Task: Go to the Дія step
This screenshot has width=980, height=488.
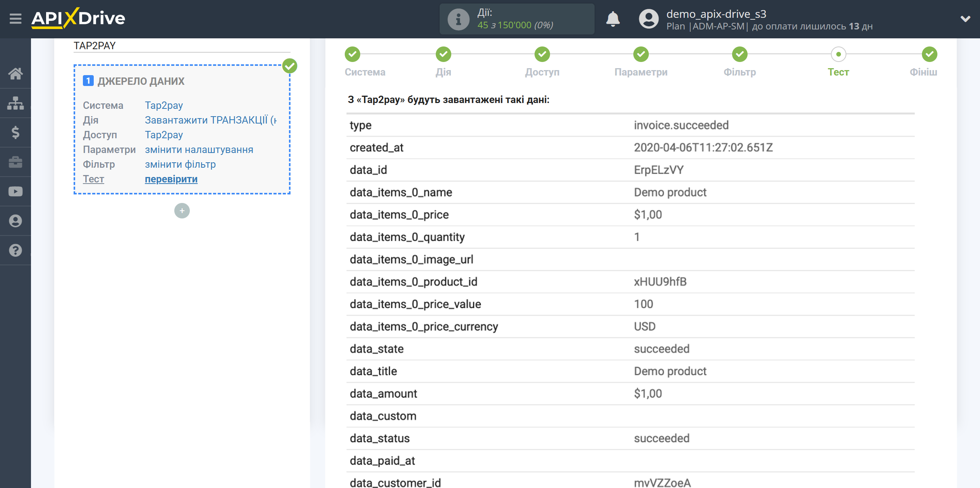Action: point(443,72)
